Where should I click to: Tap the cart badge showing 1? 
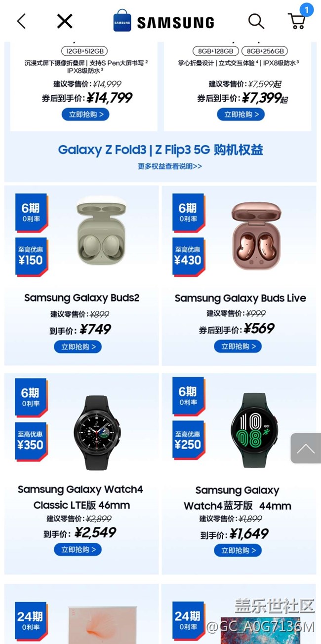306,9
